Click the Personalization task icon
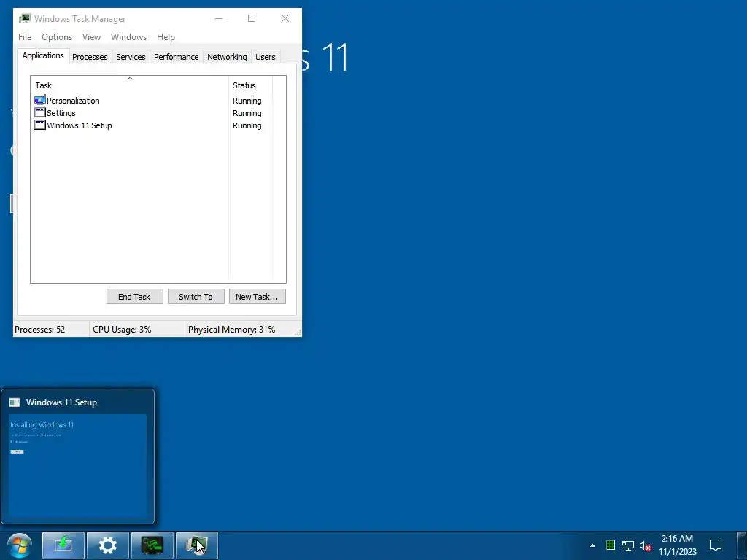Image resolution: width=747 pixels, height=560 pixels. pyautogui.click(x=40, y=100)
